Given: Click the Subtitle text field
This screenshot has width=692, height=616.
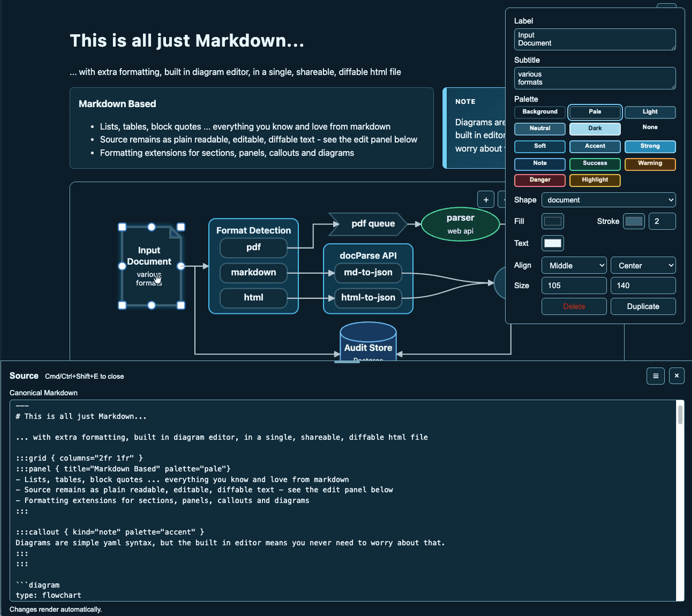Looking at the screenshot, I should coord(594,78).
